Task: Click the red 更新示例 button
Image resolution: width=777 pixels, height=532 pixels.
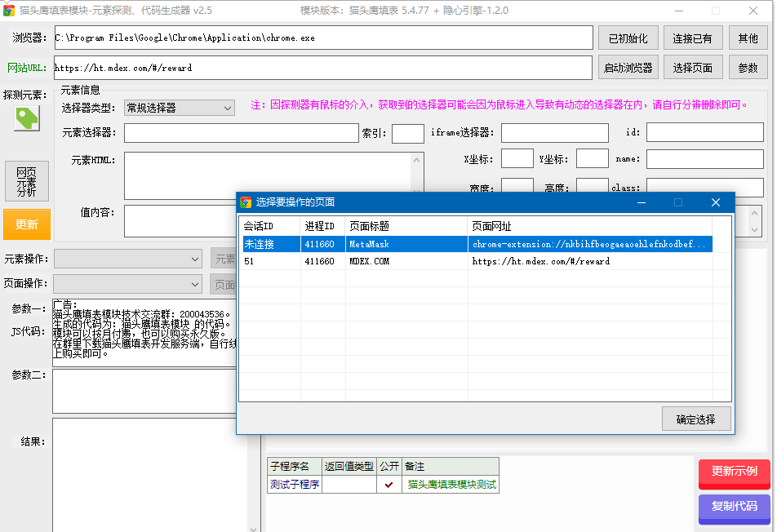Action: (x=734, y=474)
